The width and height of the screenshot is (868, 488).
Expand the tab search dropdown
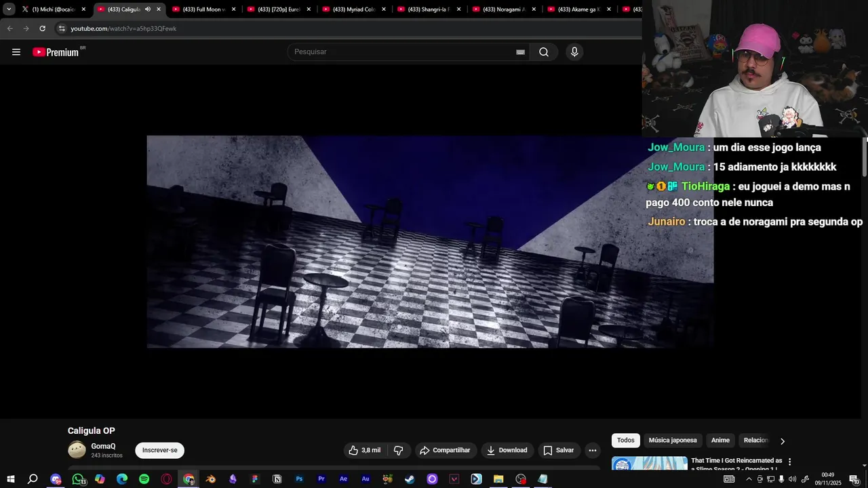pyautogui.click(x=9, y=9)
